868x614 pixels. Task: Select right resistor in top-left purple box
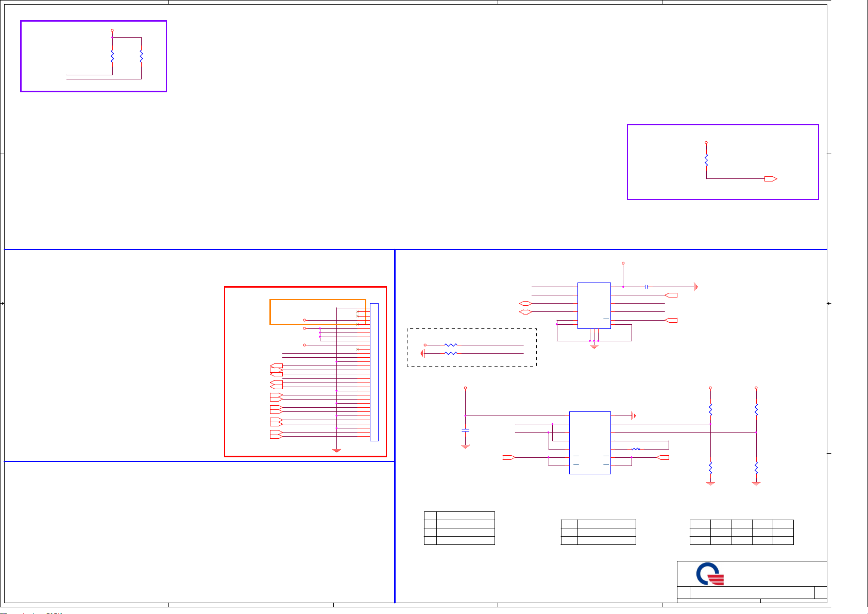tap(141, 57)
